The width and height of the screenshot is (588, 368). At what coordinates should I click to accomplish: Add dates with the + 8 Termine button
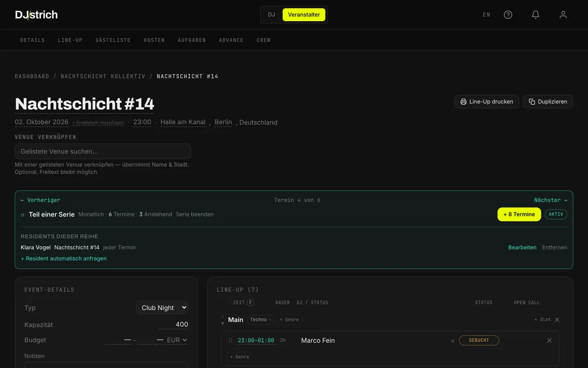click(519, 214)
